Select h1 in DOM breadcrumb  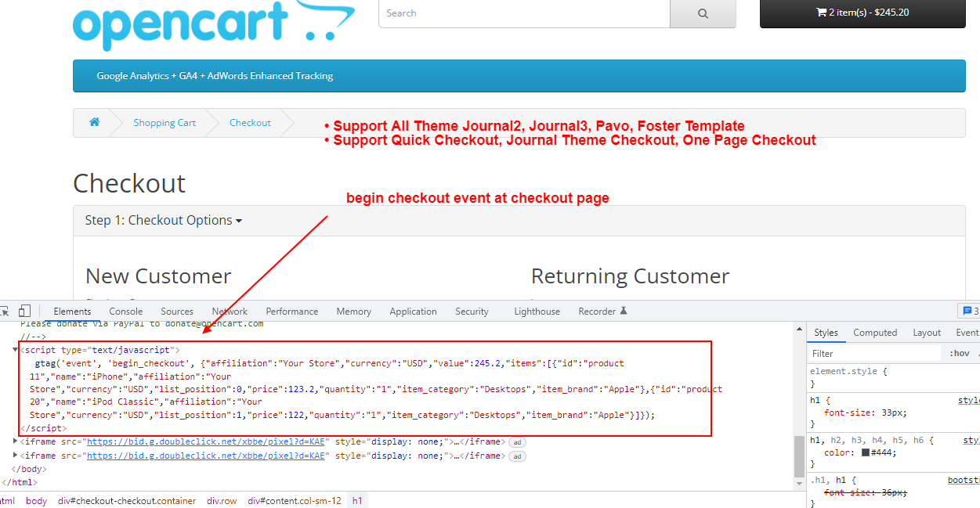357,501
